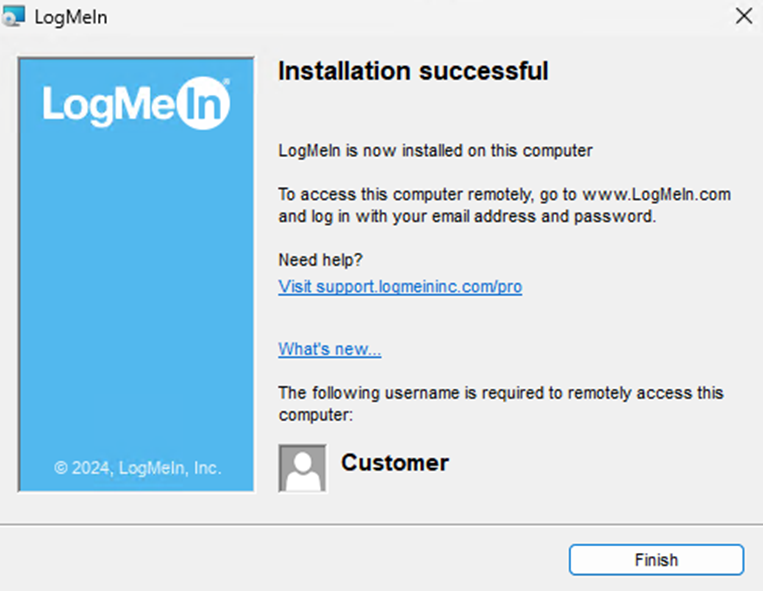Click the 'log in with your email address' line
Image resolution: width=763 pixels, height=591 pixels.
click(x=467, y=216)
